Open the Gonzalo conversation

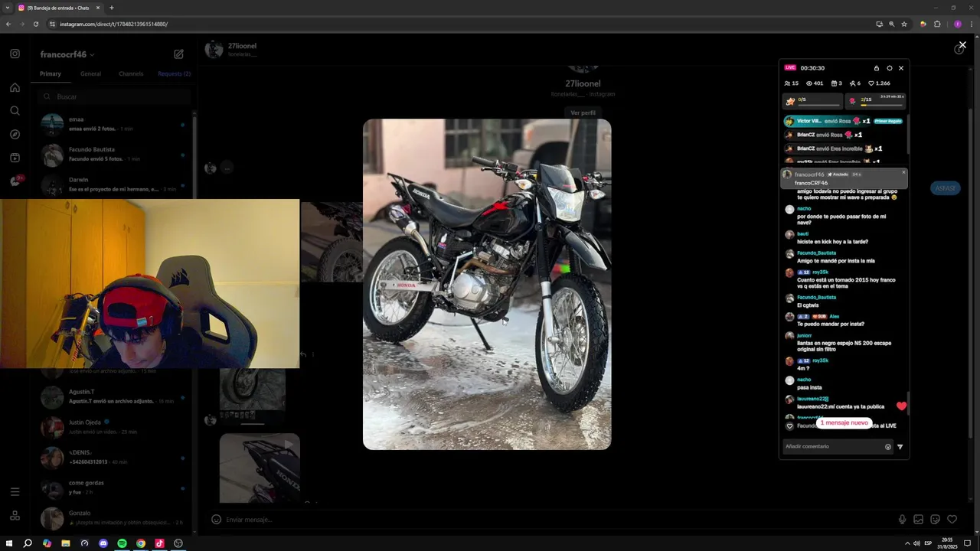coord(115,518)
